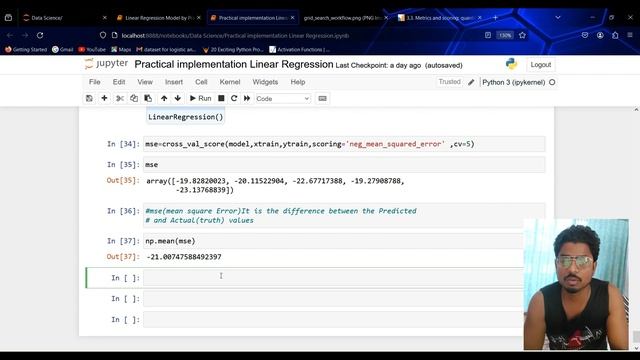Click the notebook vertical scrollbar thumb

636,337
